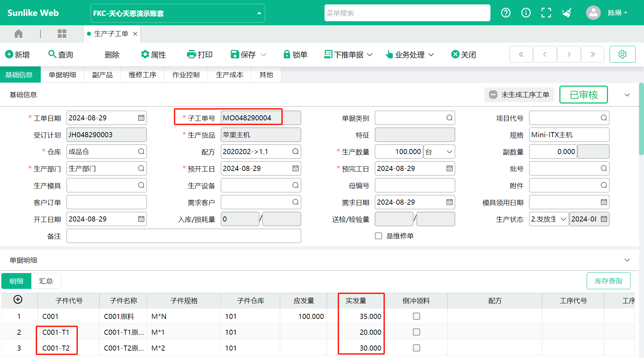
Task: Open the gear settings button
Action: [x=622, y=54]
